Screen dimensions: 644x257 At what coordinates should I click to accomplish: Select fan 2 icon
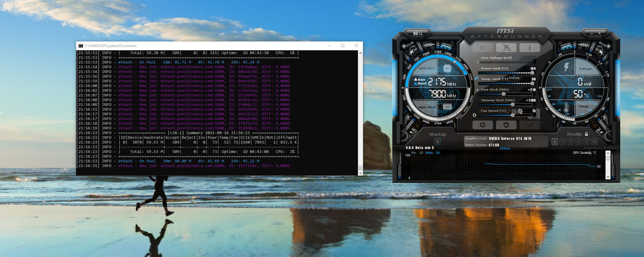520,111
